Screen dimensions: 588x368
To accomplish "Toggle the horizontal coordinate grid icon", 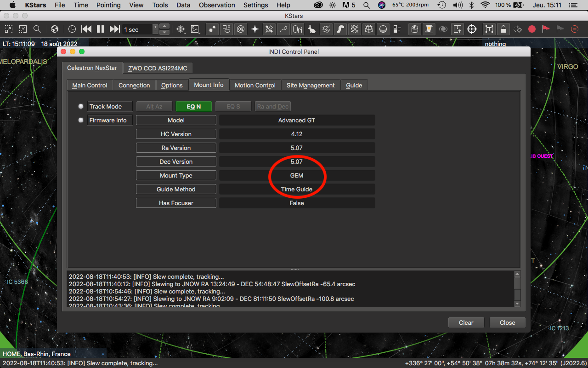I will pos(368,29).
